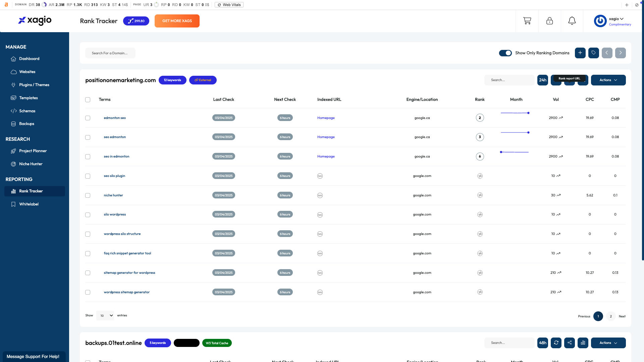Go to next domains with right chevron

tap(620, 53)
